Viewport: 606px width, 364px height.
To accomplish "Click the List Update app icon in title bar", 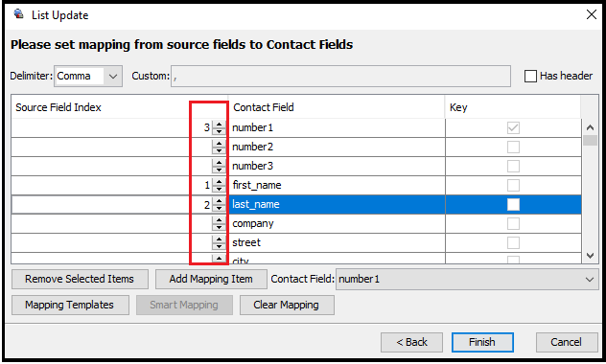I will (x=18, y=14).
